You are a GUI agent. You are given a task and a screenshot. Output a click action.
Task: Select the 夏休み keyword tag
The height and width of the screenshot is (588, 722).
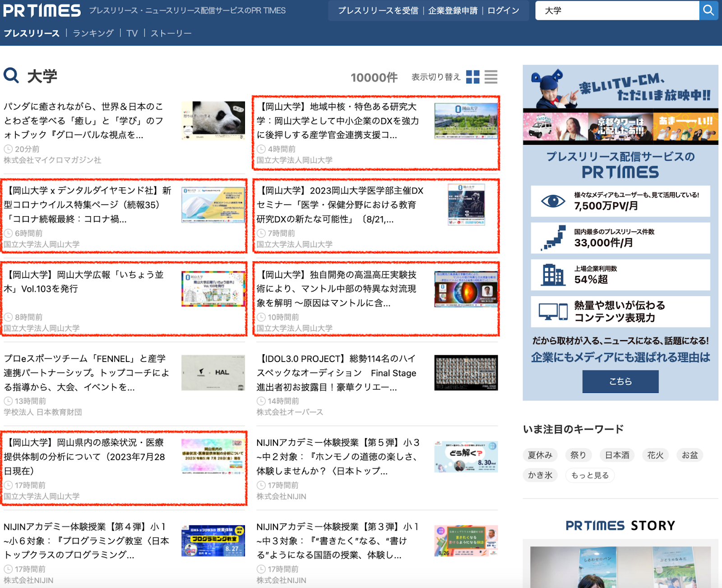[x=540, y=455]
